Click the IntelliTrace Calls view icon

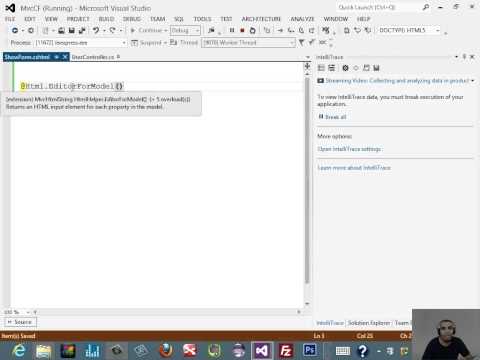(x=331, y=68)
